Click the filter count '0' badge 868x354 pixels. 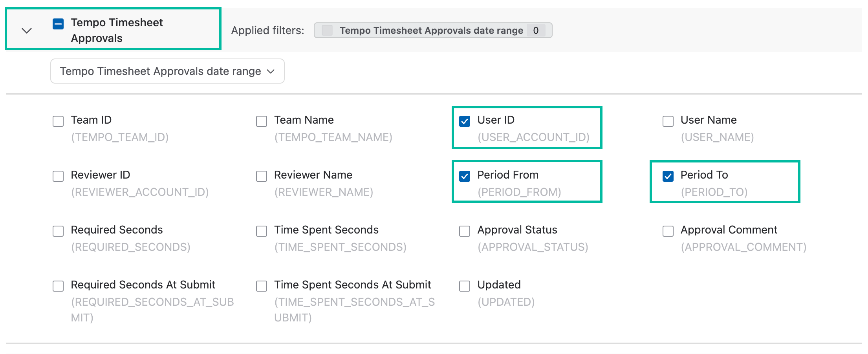[536, 30]
